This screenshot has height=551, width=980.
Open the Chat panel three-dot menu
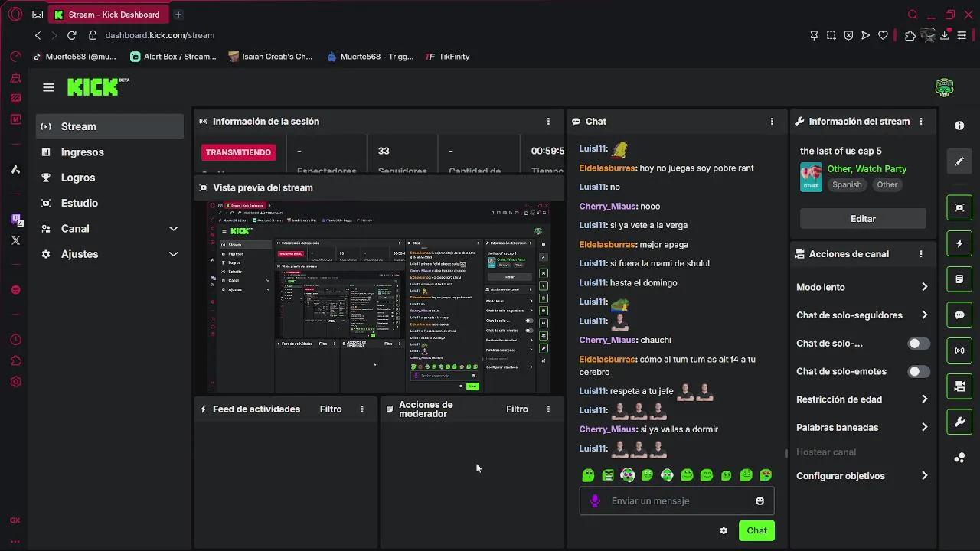(x=772, y=122)
